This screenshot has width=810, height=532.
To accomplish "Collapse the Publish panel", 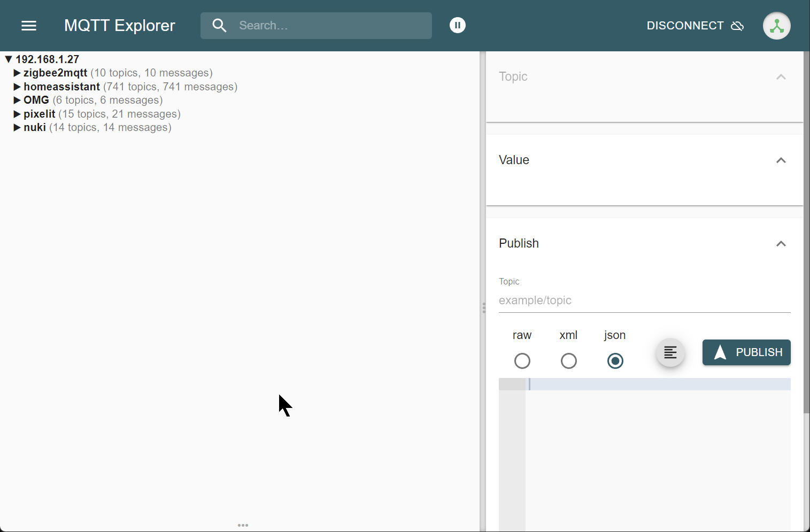I will tap(781, 244).
